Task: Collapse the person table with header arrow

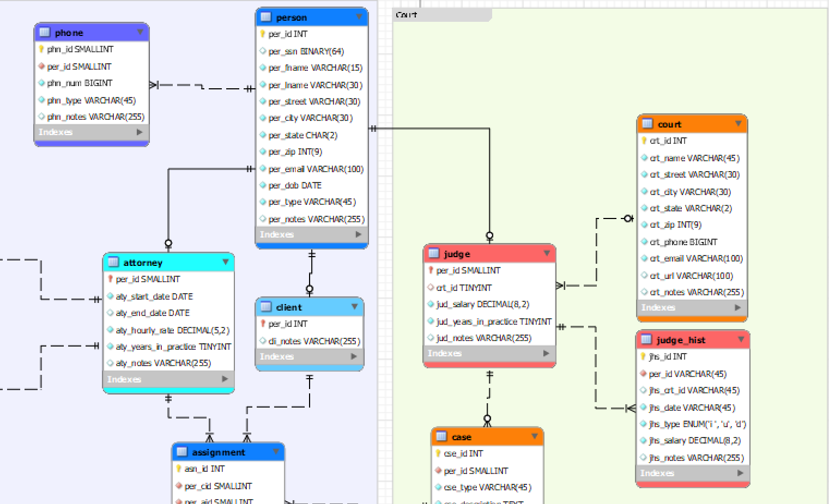Action: point(359,17)
